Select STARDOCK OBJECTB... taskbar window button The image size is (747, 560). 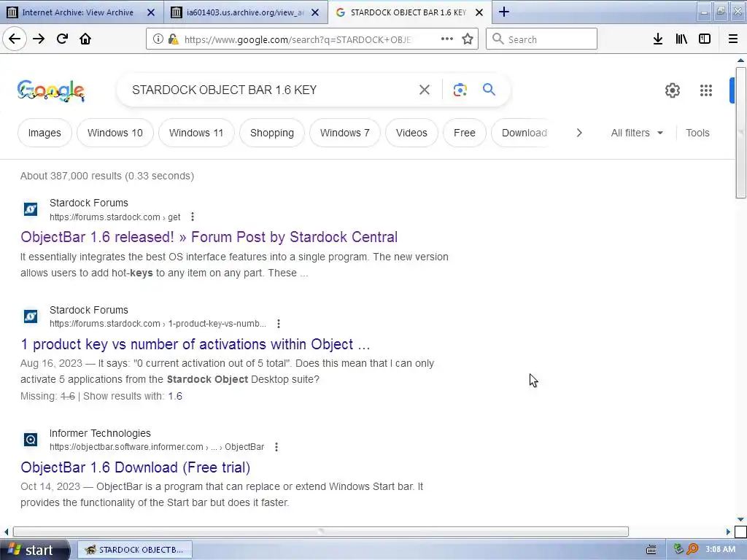point(135,550)
